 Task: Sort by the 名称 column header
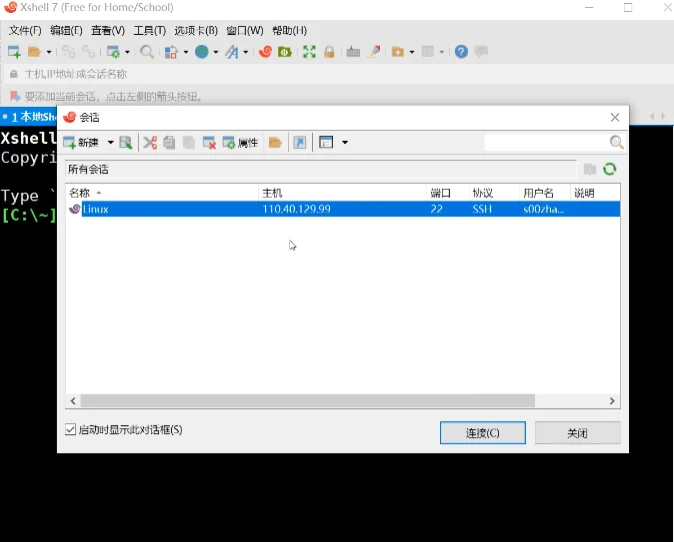162,193
